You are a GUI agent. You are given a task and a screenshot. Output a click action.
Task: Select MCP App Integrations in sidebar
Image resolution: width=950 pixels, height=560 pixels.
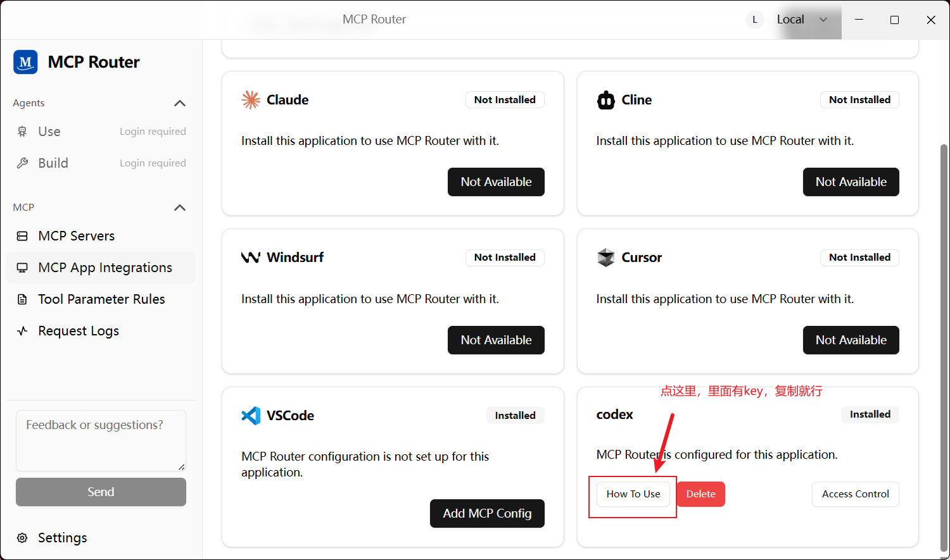pyautogui.click(x=101, y=268)
